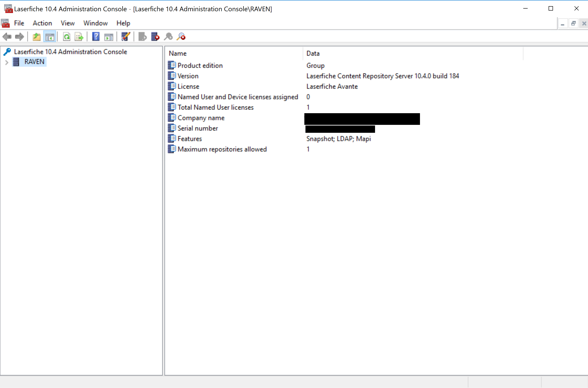Open the Action menu
This screenshot has width=588, height=388.
(42, 23)
